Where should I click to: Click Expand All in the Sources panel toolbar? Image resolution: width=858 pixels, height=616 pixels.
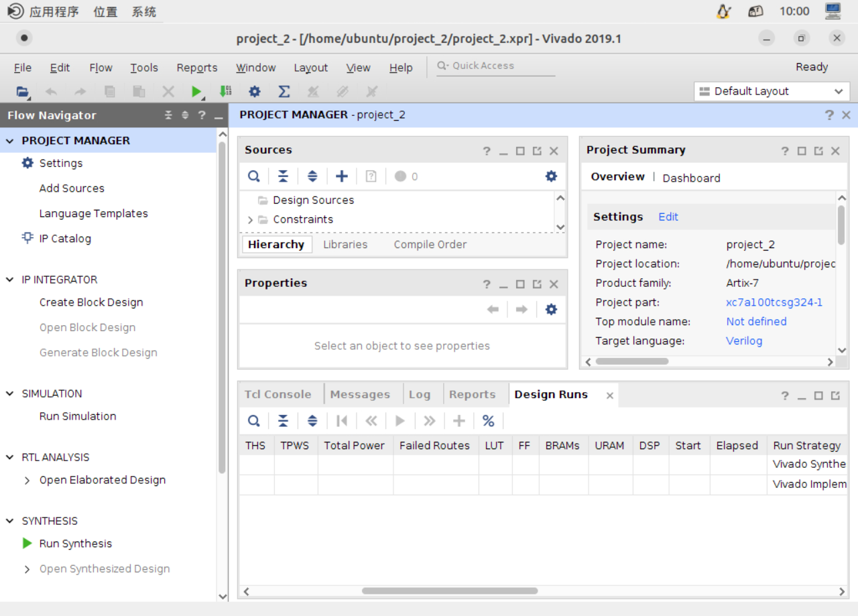(312, 176)
